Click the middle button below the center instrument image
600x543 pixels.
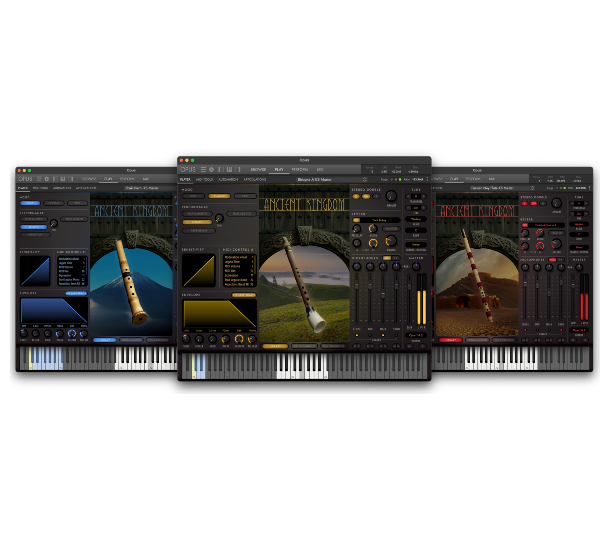coord(304,346)
